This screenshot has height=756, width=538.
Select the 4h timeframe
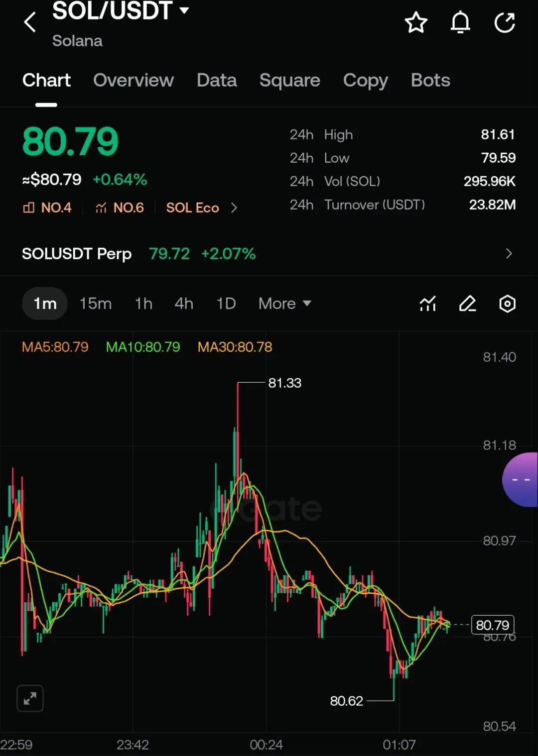(184, 304)
